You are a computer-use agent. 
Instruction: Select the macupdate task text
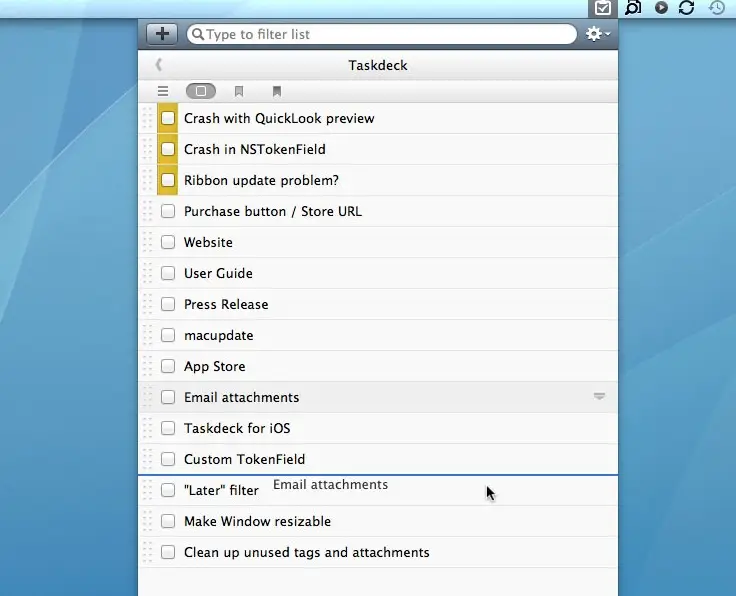pos(218,336)
